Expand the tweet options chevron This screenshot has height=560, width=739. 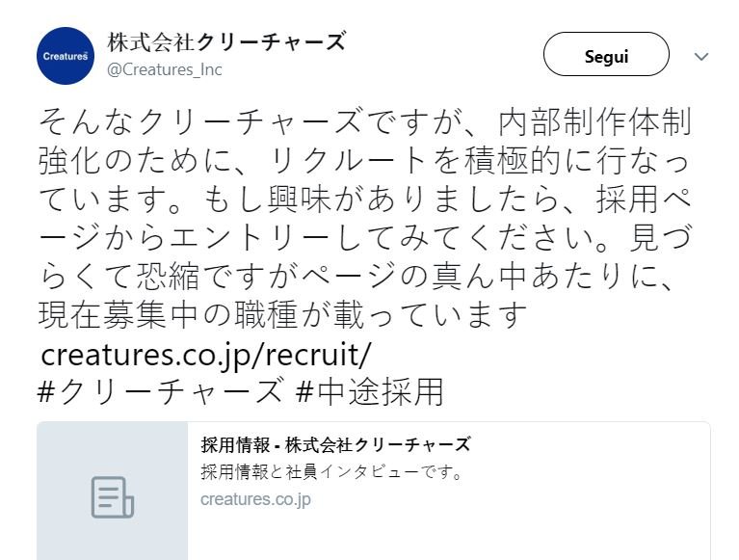point(701,57)
